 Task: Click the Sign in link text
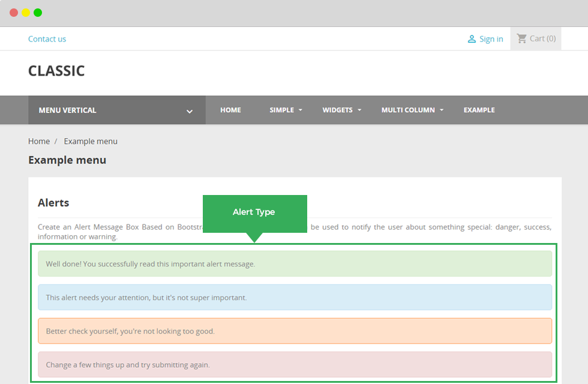click(491, 39)
